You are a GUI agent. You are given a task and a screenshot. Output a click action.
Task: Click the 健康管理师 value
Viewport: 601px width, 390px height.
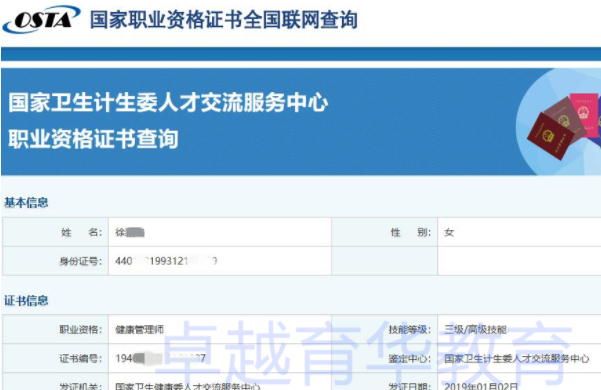(x=140, y=329)
